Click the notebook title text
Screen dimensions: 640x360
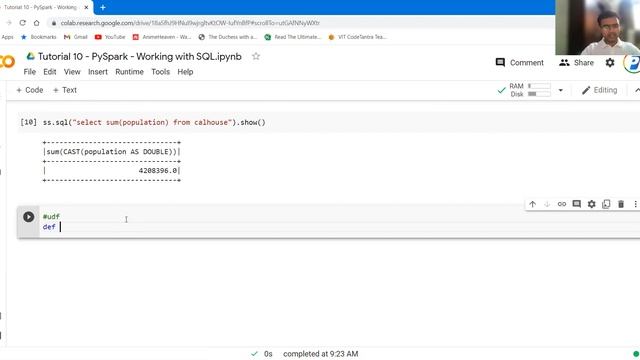(140, 56)
